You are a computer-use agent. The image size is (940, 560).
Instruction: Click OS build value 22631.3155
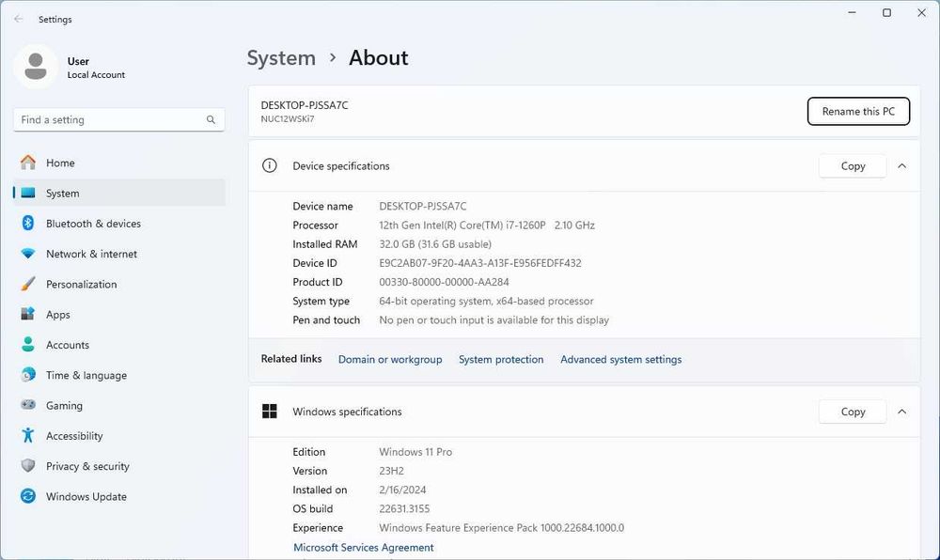(404, 508)
